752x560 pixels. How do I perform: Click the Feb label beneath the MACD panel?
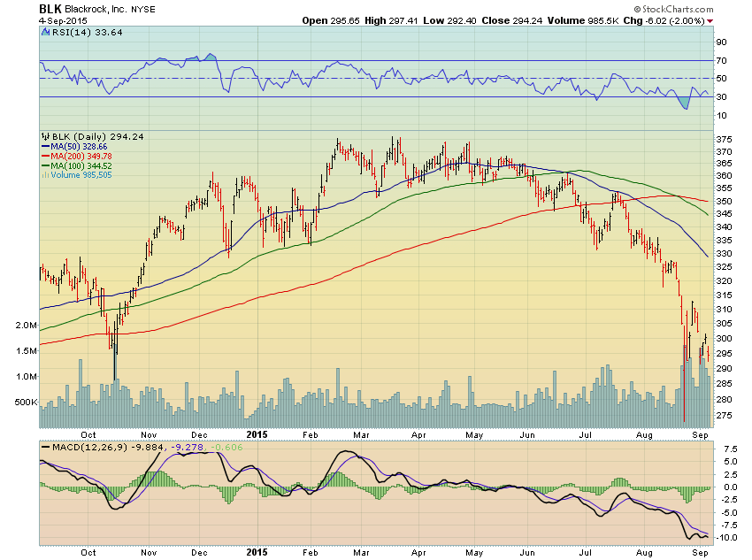click(x=311, y=553)
